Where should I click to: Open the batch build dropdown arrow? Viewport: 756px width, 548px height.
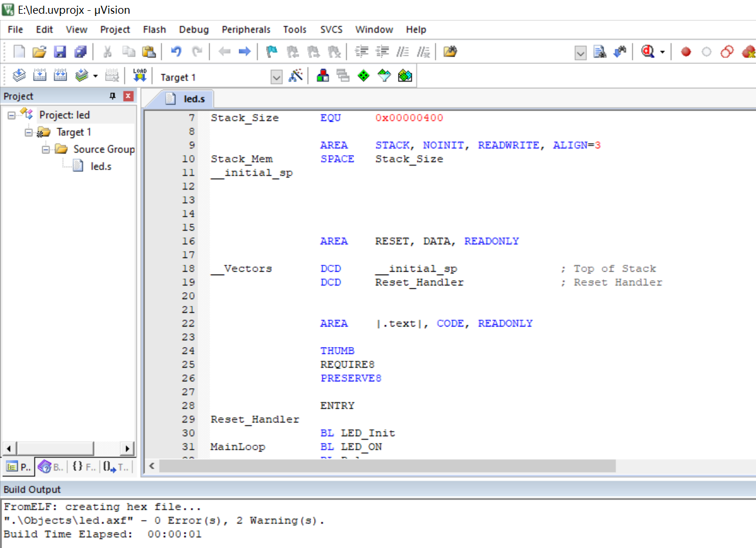coord(95,75)
